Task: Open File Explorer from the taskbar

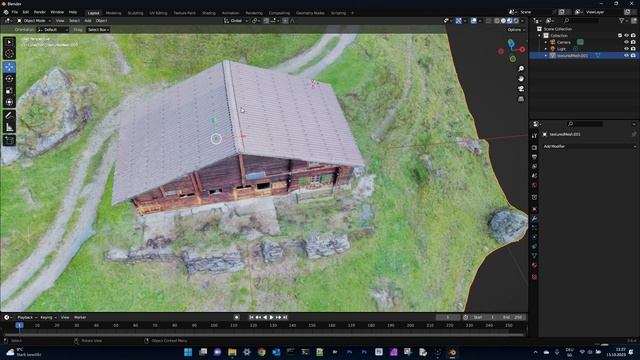Action: pyautogui.click(x=232, y=352)
